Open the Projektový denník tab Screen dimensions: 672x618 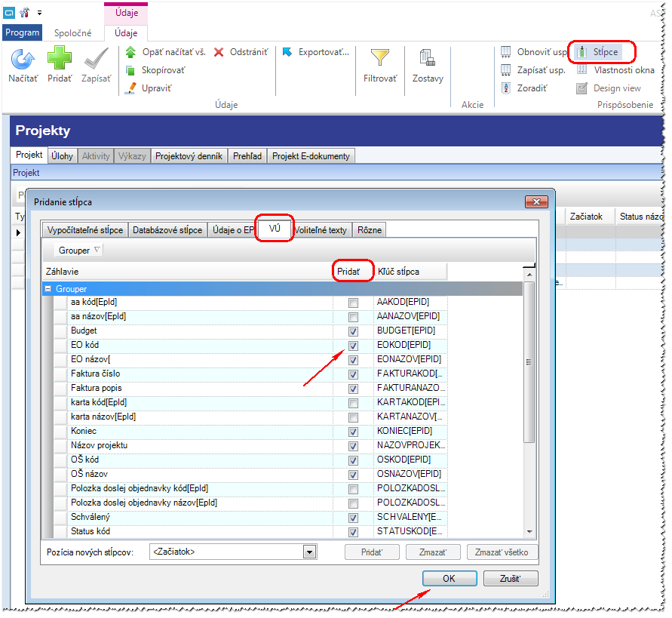click(189, 156)
